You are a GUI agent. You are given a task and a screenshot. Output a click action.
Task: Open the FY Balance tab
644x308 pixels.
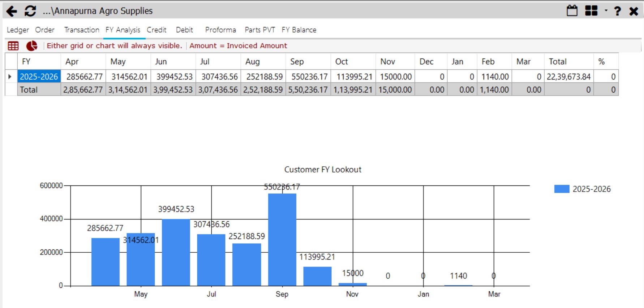tap(299, 30)
